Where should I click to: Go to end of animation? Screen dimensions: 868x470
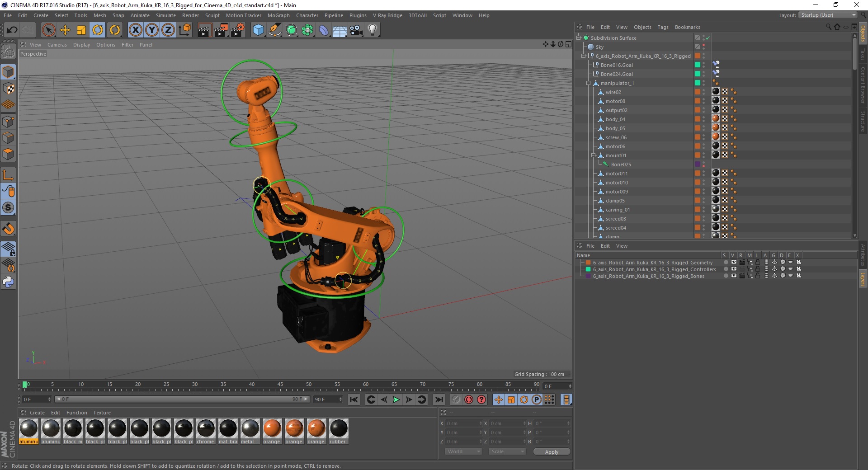point(439,399)
